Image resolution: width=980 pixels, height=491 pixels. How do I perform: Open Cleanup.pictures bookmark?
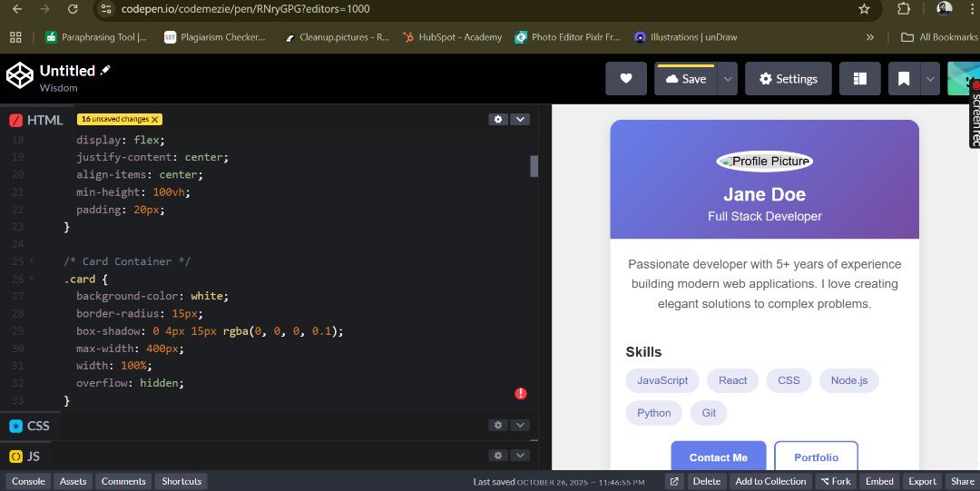337,37
